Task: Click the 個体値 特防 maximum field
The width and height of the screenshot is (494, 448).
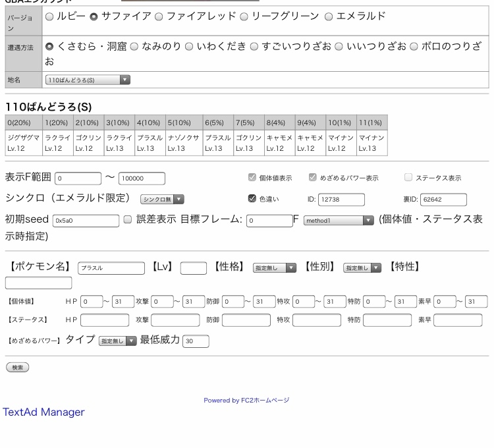Action: pyautogui.click(x=406, y=302)
